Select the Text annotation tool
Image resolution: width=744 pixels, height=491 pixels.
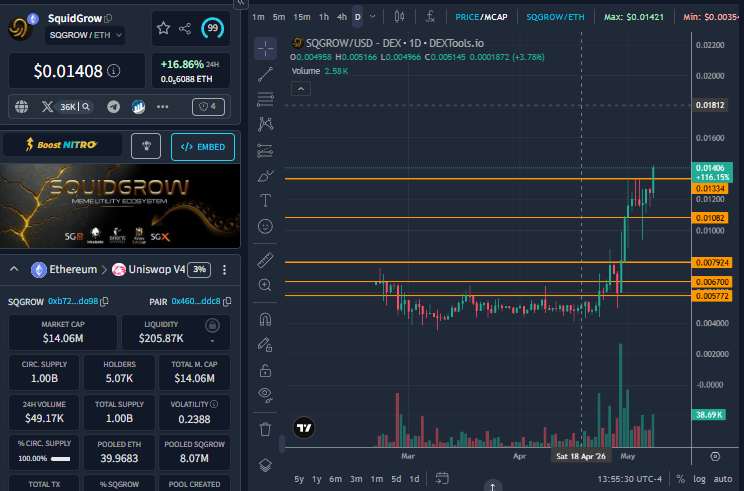tap(265, 201)
